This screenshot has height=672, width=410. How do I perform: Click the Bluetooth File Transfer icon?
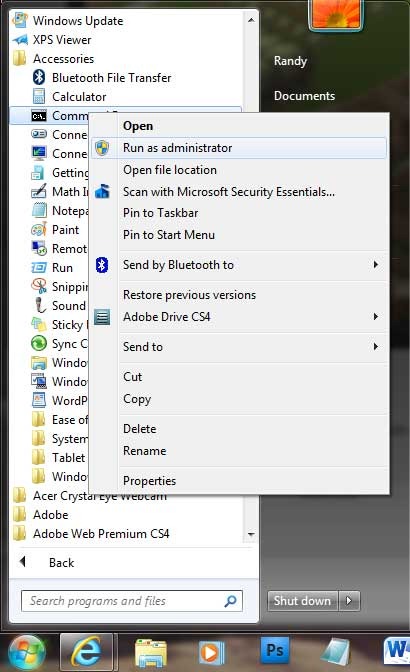[x=39, y=78]
